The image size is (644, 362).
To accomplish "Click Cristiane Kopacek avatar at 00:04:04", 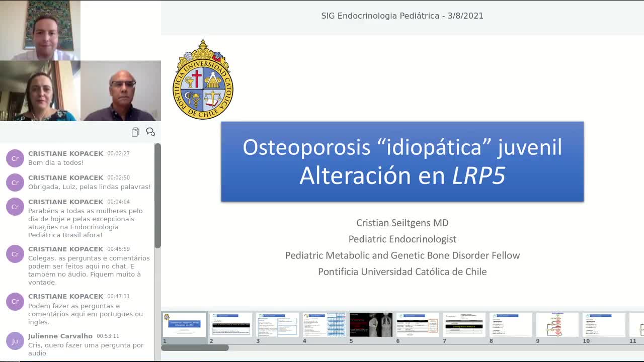I will (15, 207).
